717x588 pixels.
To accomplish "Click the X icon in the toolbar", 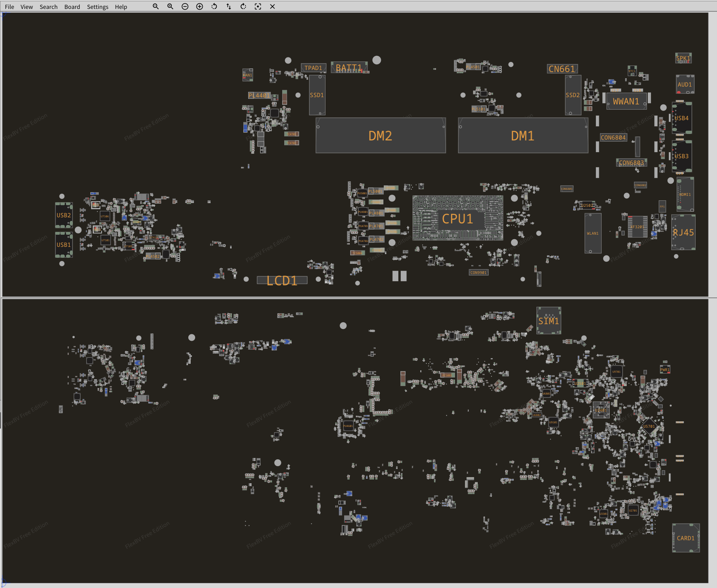I will pos(272,6).
